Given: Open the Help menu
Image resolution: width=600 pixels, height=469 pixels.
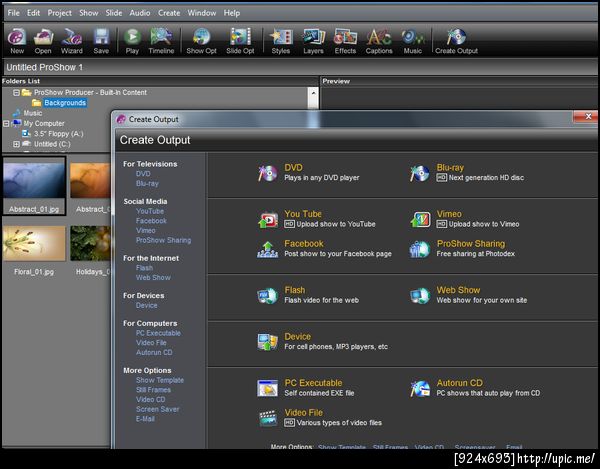Looking at the screenshot, I should point(232,13).
